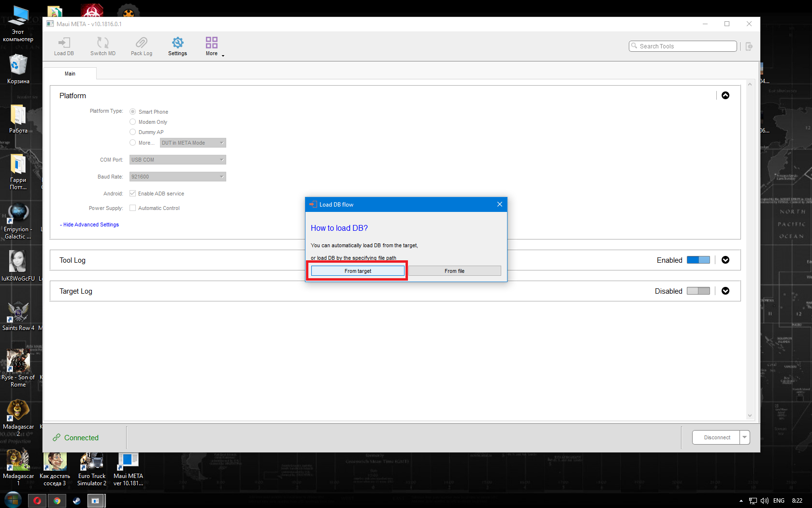812x508 pixels.
Task: Select the Smart Phone platform type
Action: pyautogui.click(x=132, y=112)
